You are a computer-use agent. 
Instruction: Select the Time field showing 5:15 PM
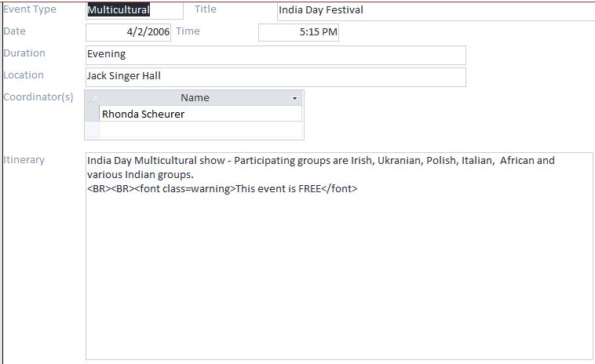(x=298, y=32)
